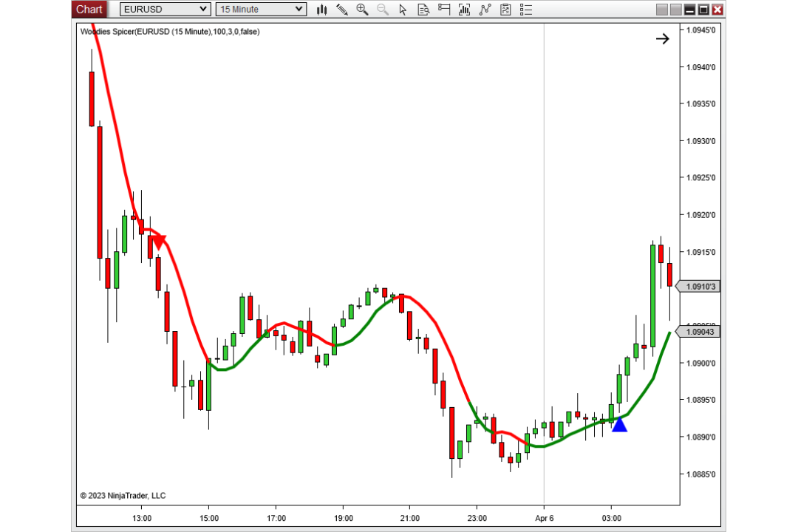Open the data box icon
Screen dimensions: 798x532
pos(423,9)
